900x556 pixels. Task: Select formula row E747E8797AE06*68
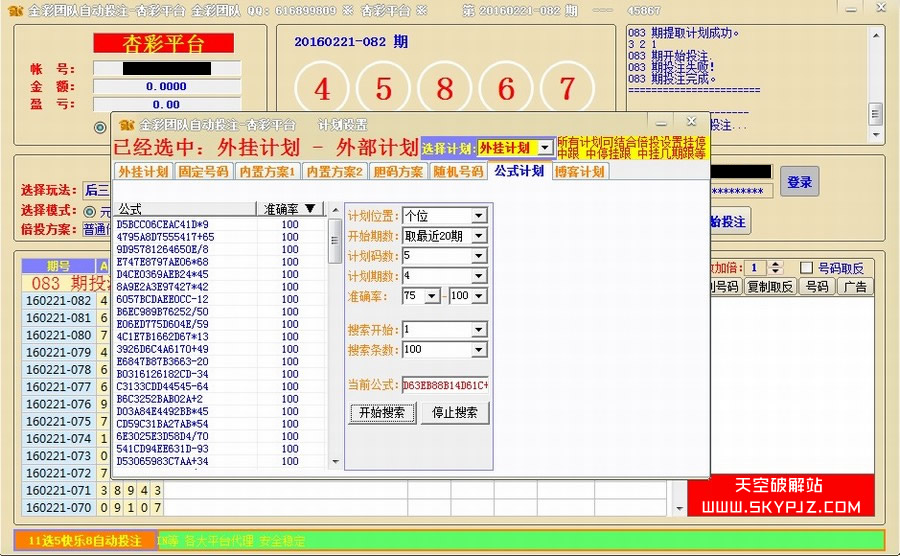pyautogui.click(x=220, y=262)
